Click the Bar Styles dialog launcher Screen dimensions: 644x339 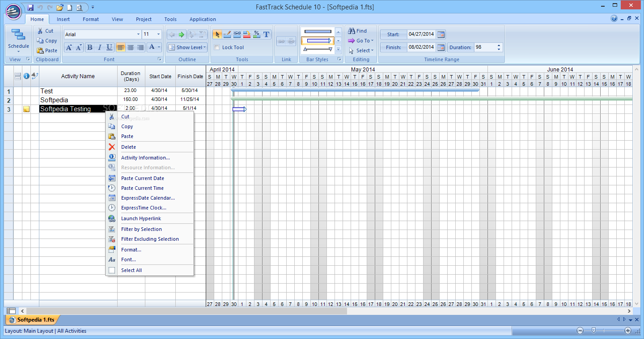(339, 59)
